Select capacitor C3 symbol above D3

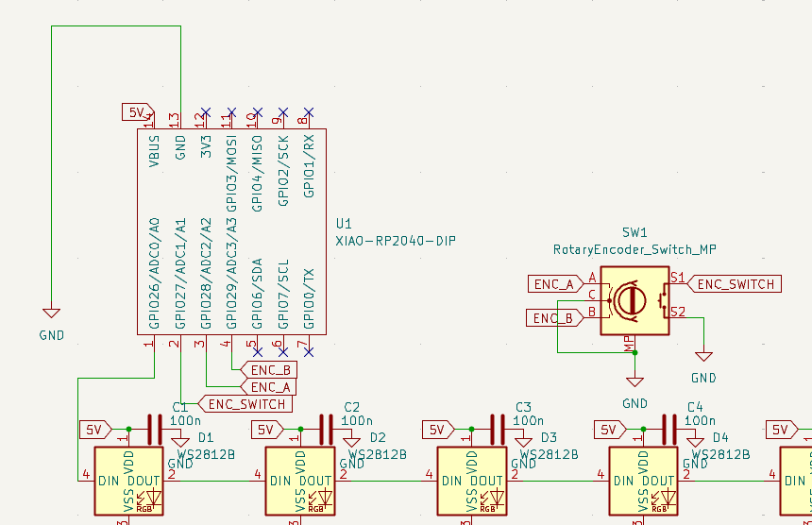click(x=497, y=429)
